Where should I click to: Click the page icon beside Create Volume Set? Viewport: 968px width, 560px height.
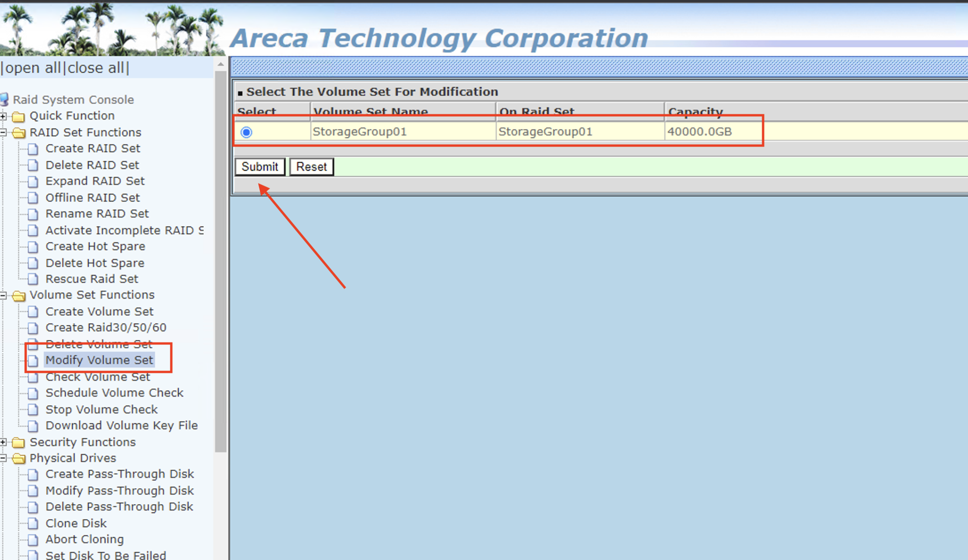tap(33, 312)
